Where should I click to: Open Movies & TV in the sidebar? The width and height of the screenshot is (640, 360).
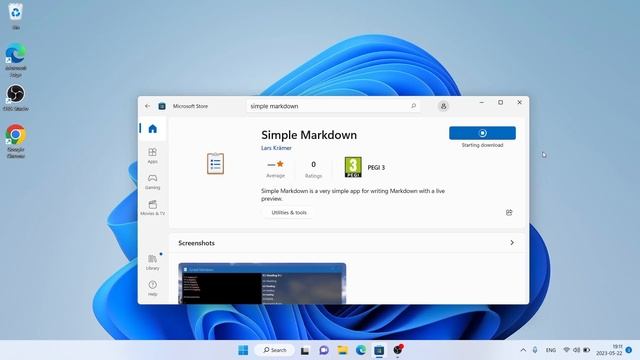[152, 208]
